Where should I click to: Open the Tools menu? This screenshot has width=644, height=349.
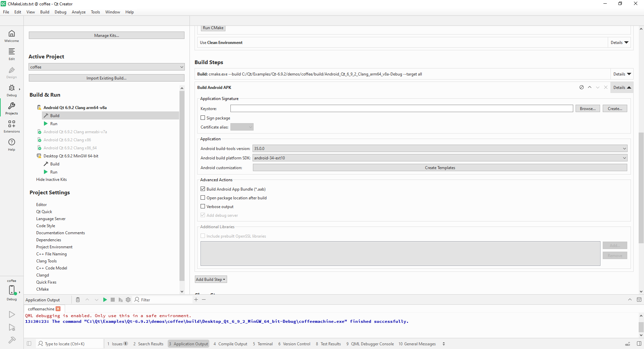[x=95, y=12]
